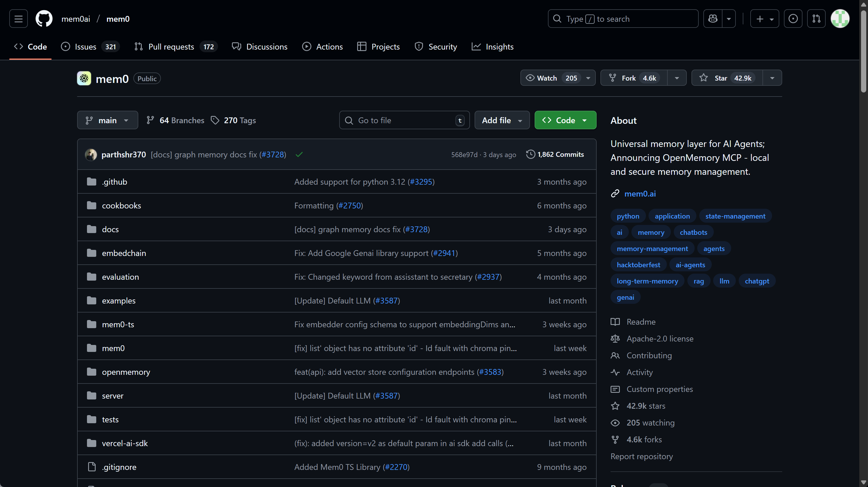Click Custom properties note icon

click(615, 389)
